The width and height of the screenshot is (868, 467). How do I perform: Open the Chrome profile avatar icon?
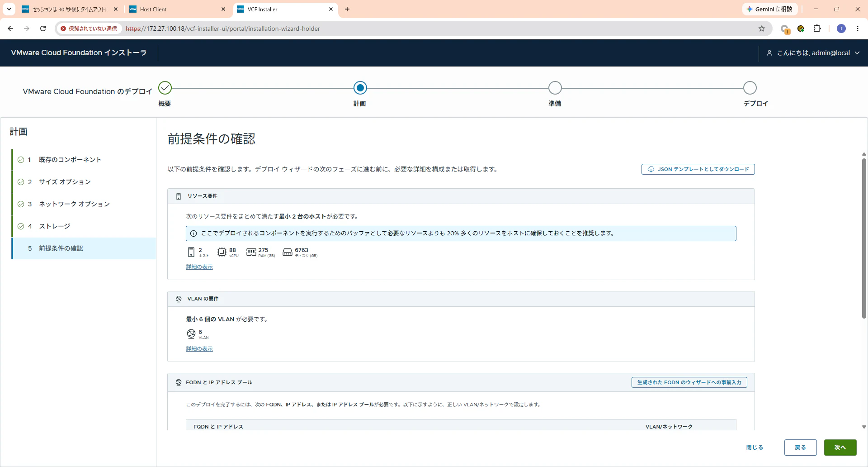(x=841, y=29)
